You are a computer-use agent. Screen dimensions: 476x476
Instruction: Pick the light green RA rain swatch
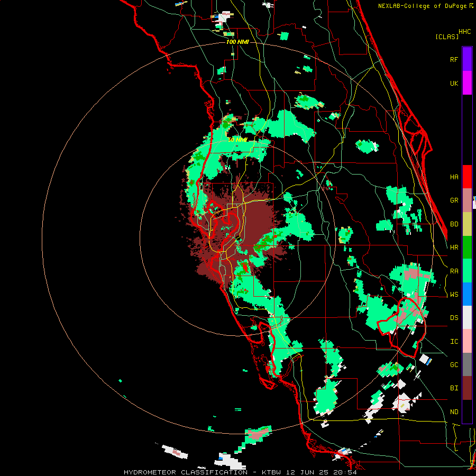click(x=467, y=271)
